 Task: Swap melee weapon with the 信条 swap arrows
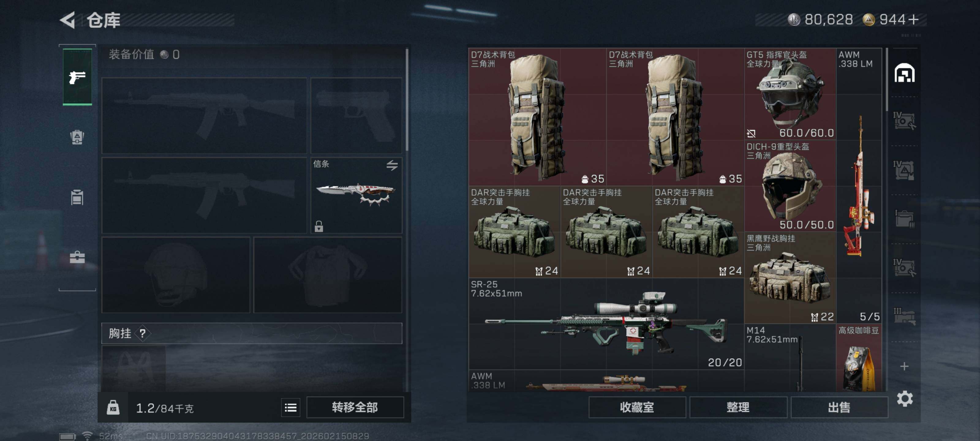point(392,165)
